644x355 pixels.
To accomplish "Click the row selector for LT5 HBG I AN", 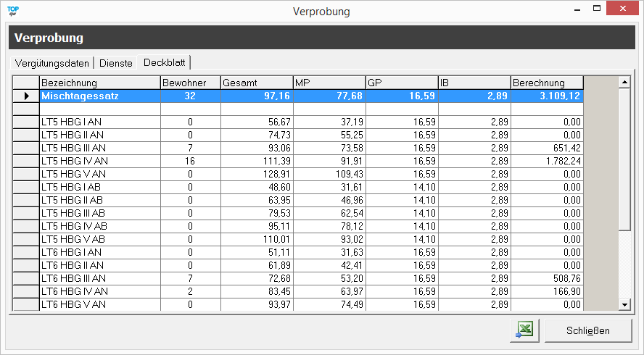I will tap(27, 122).
